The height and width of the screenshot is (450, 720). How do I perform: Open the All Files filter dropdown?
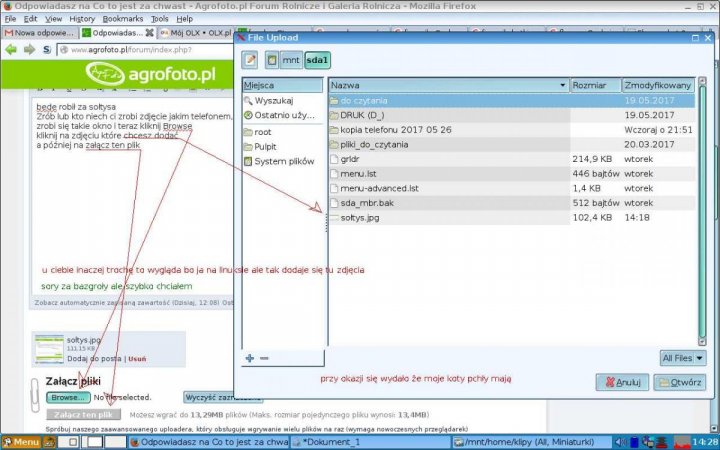[x=682, y=357]
